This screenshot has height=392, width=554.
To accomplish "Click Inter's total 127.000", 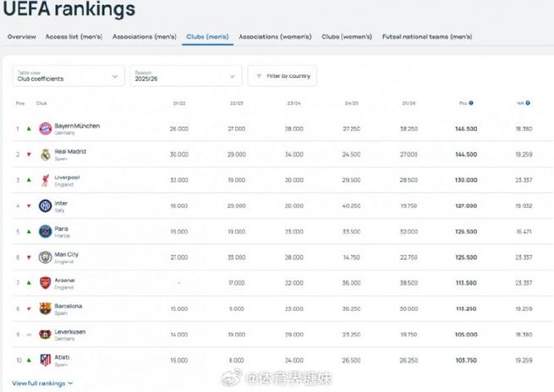I will [x=466, y=205].
